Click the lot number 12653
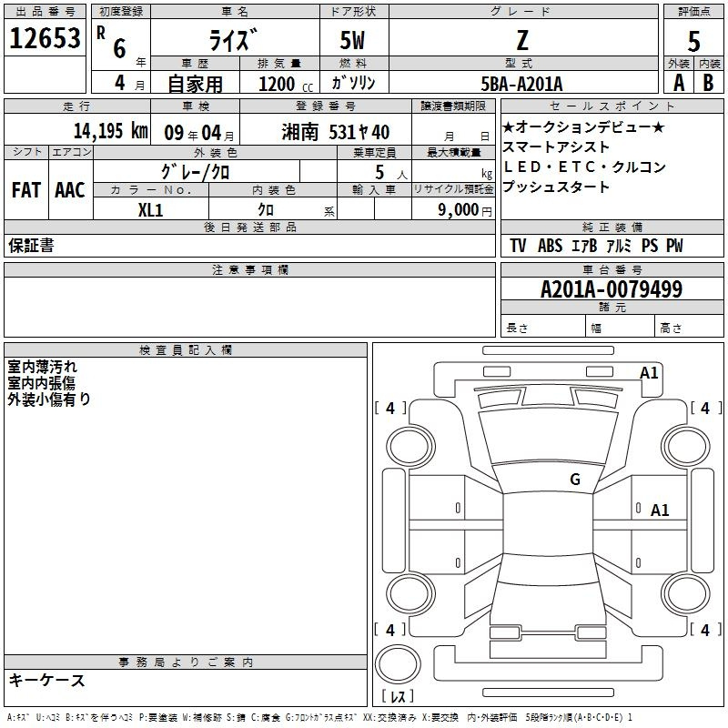The image size is (728, 728). click(45, 38)
